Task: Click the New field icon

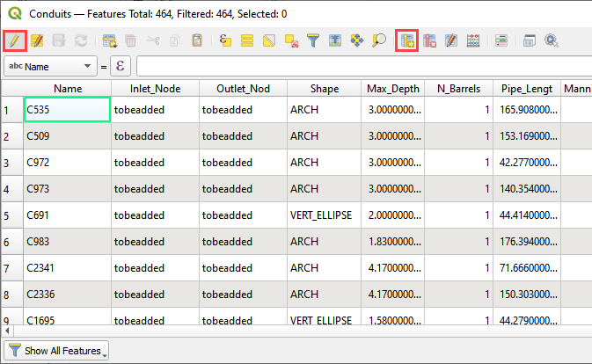Action: pos(406,40)
